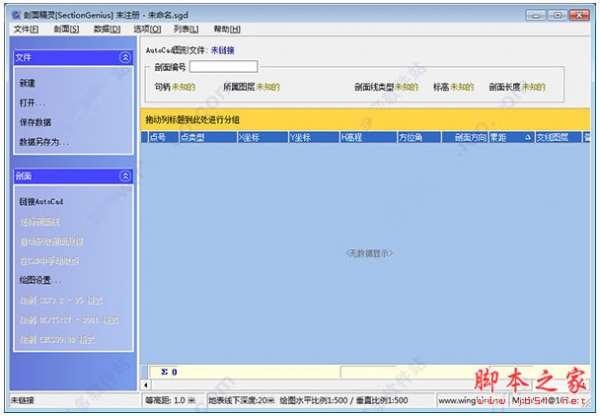
Task: Click 链接AutoCad in the 剖面 panel
Action: click(41, 201)
